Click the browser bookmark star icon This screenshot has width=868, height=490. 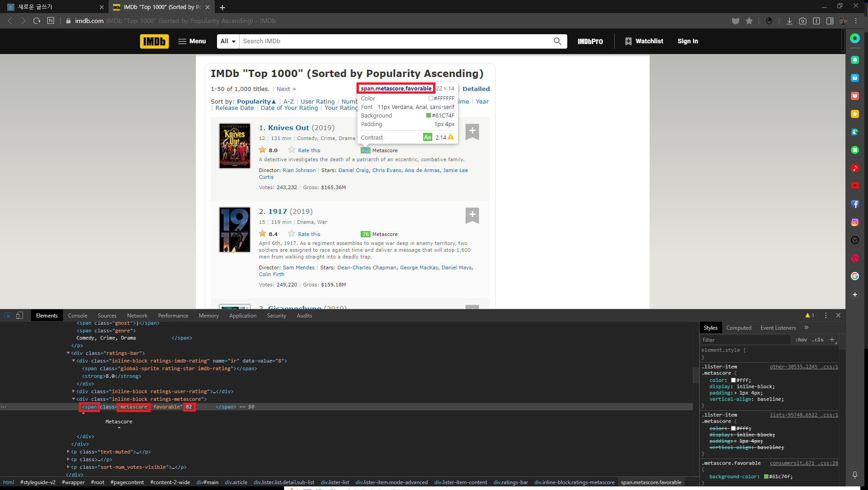(x=749, y=21)
